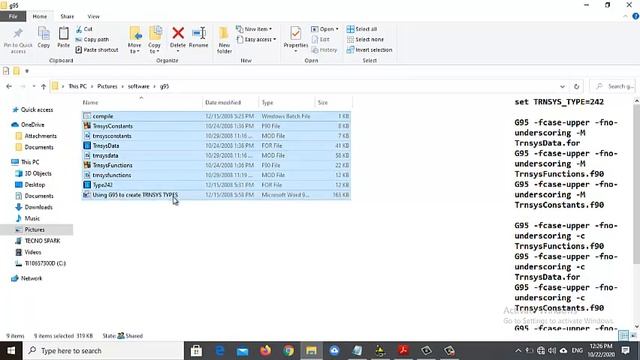The width and height of the screenshot is (640, 360).
Task: Click the Properties icon
Action: tap(296, 33)
